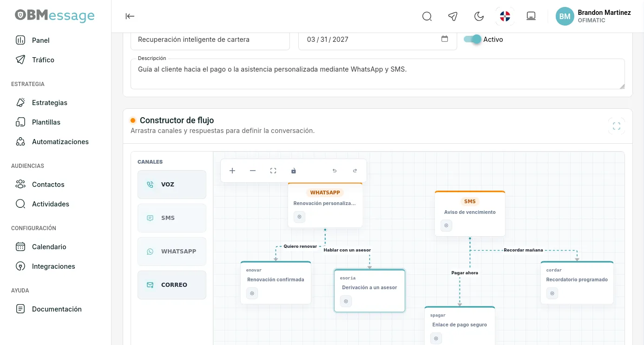Undo last flow change
The width and height of the screenshot is (644, 345).
335,171
